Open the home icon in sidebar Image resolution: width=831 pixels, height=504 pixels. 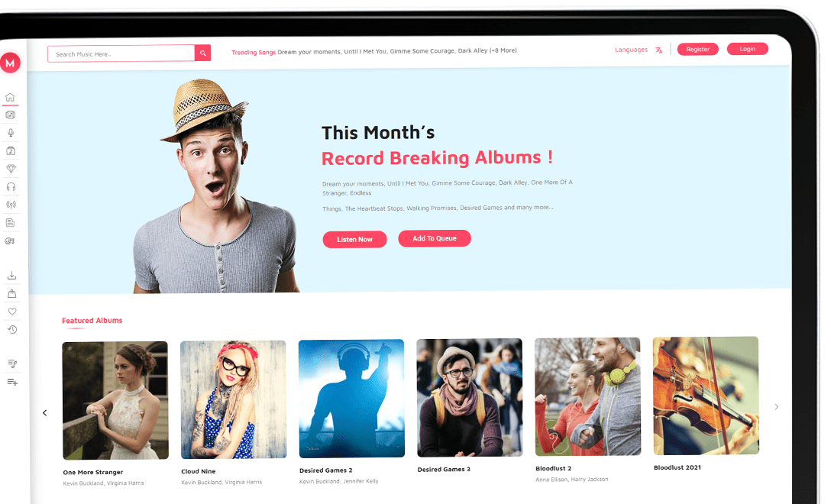(10, 97)
